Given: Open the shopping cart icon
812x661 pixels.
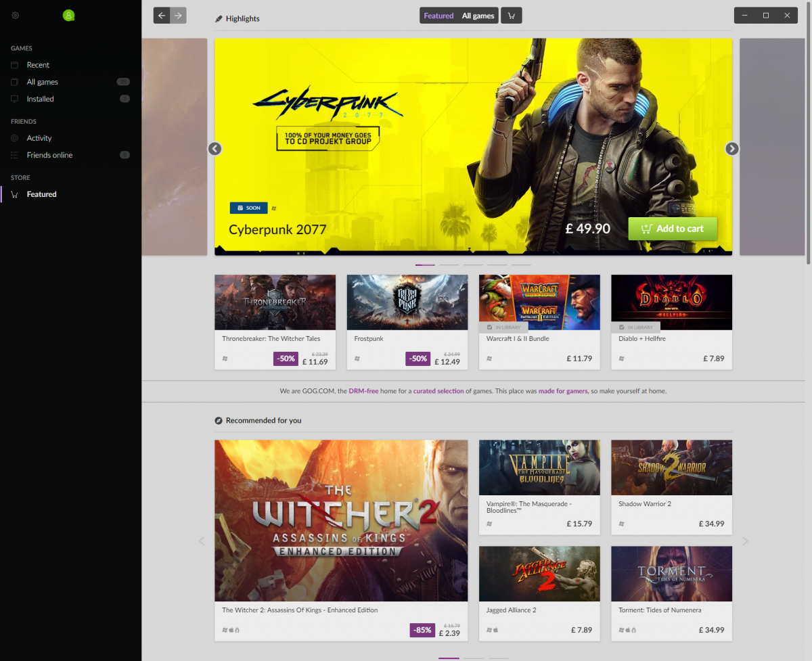Looking at the screenshot, I should [x=511, y=16].
